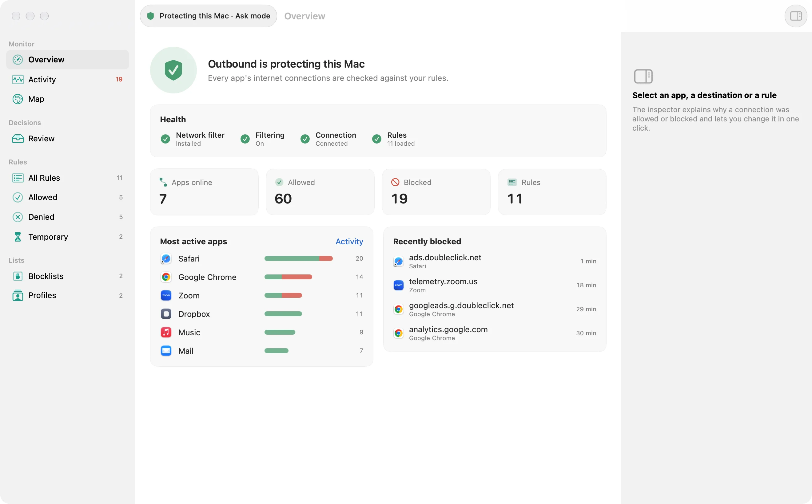The width and height of the screenshot is (812, 504).
Task: Click the Profiles icon in sidebar
Action: [18, 295]
